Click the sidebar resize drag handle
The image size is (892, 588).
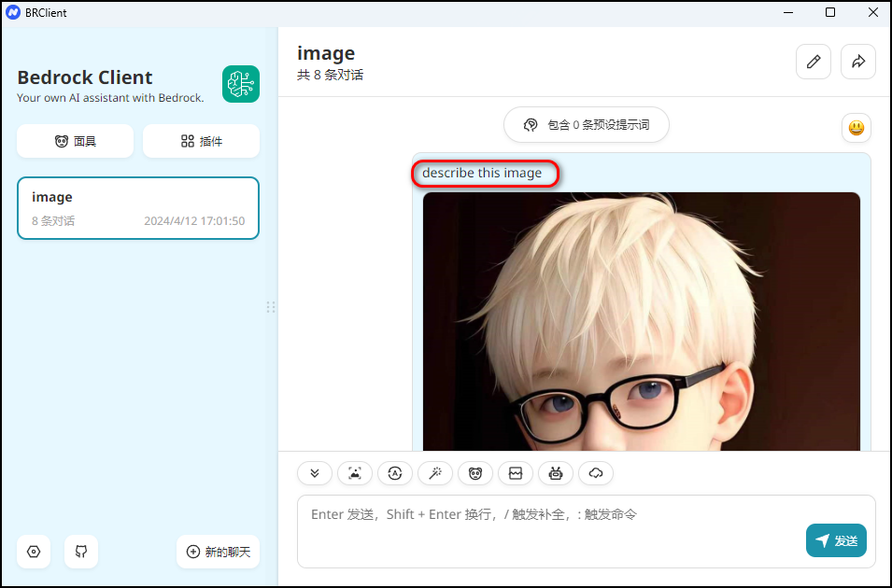[271, 307]
